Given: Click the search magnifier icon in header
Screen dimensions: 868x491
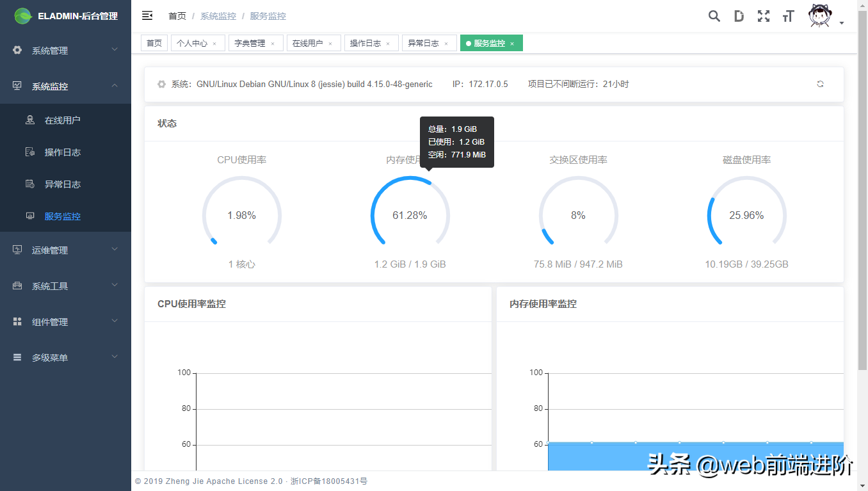Looking at the screenshot, I should 714,16.
